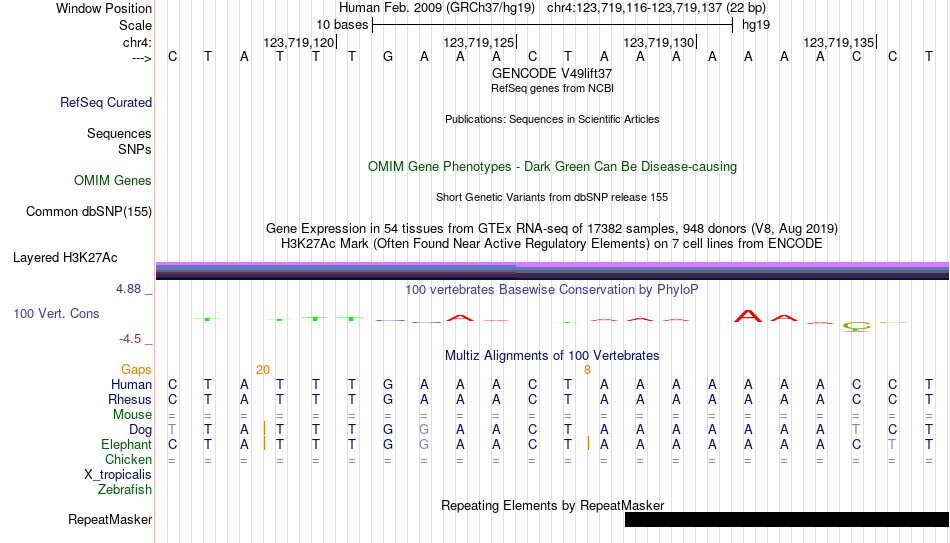Click the Human species row label
Image resolution: width=950 pixels, height=543 pixels.
pos(131,385)
